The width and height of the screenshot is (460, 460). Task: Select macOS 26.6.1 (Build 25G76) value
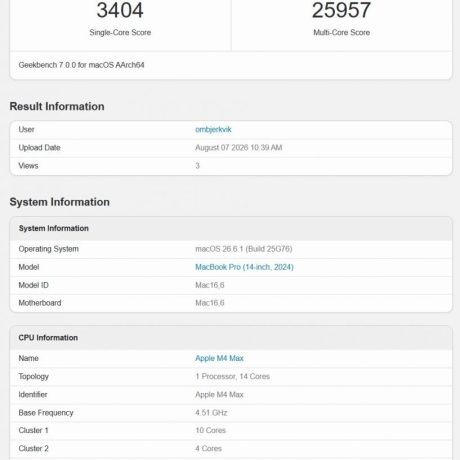244,249
